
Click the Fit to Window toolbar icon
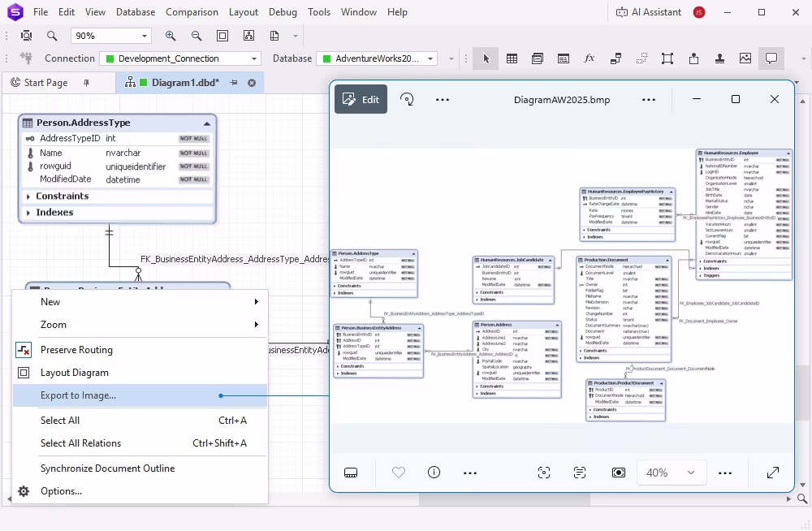coord(222,36)
